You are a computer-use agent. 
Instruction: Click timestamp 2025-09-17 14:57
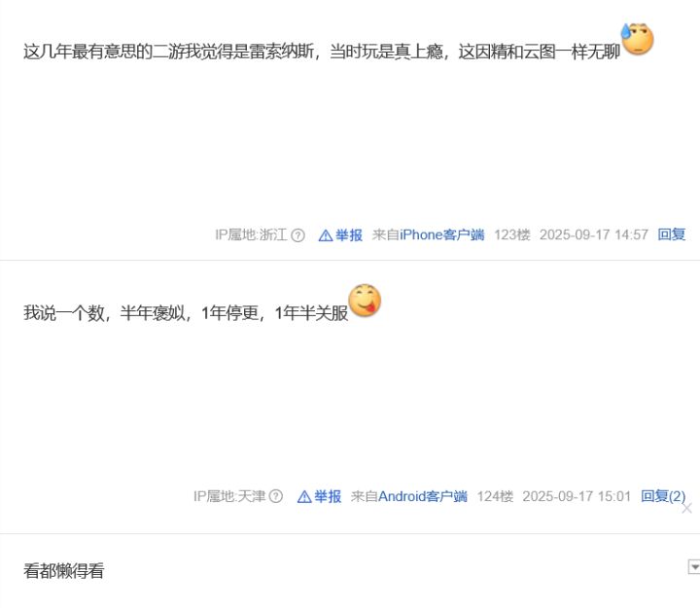pos(594,235)
